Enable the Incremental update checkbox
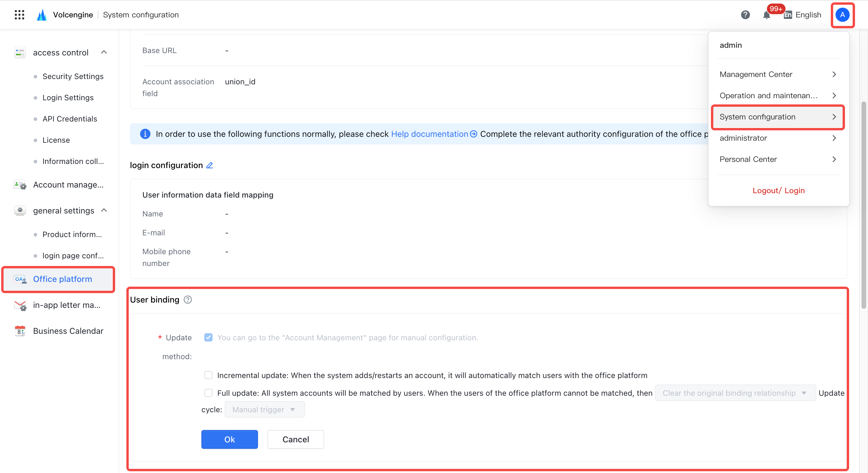The width and height of the screenshot is (868, 473). point(208,375)
